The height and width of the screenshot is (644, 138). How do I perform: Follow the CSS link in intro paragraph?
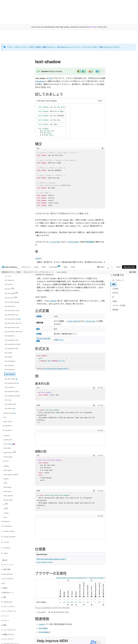click(50, 78)
